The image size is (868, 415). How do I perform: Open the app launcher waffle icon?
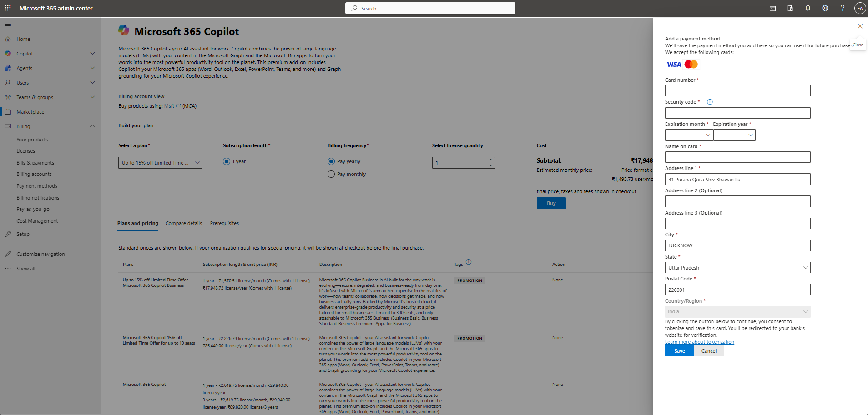click(8, 8)
